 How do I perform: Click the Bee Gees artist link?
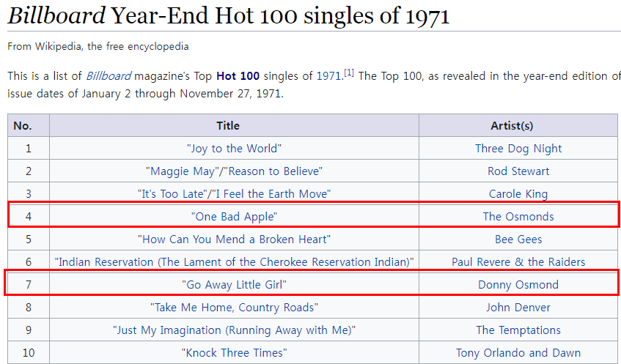coord(518,239)
